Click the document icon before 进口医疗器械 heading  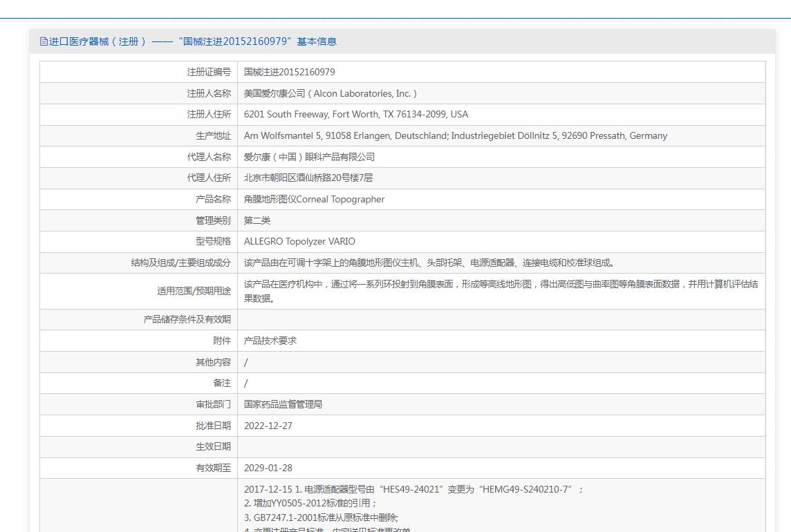coord(44,41)
